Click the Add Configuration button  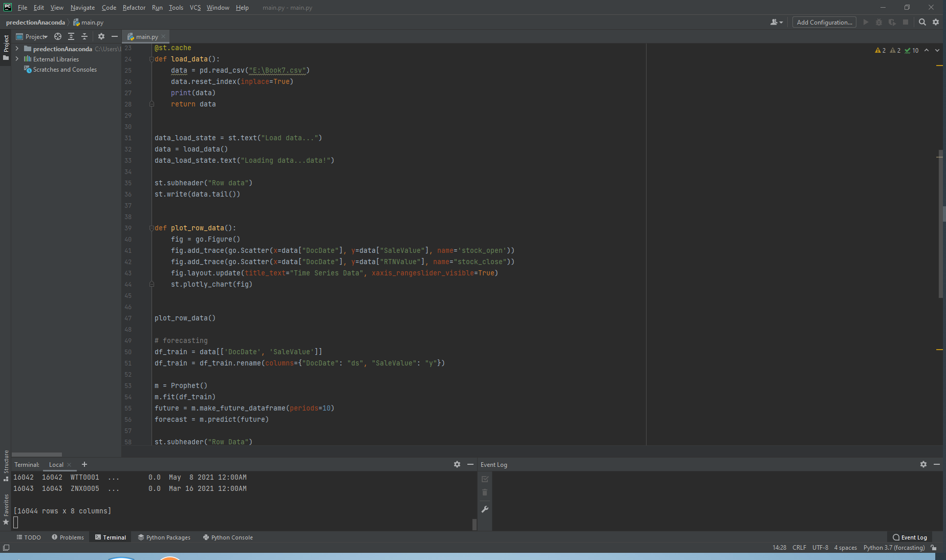824,22
